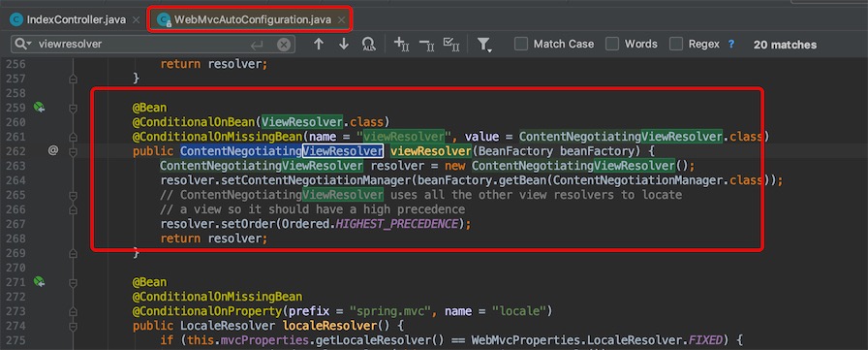The width and height of the screenshot is (868, 350).
Task: Collapse method fold marker at line 274
Action: click(73, 326)
